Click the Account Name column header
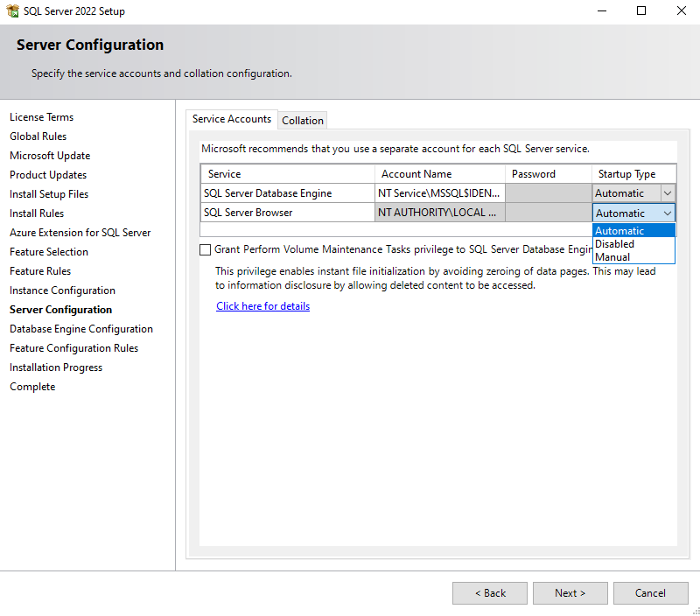This screenshot has height=616, width=700. (x=440, y=174)
